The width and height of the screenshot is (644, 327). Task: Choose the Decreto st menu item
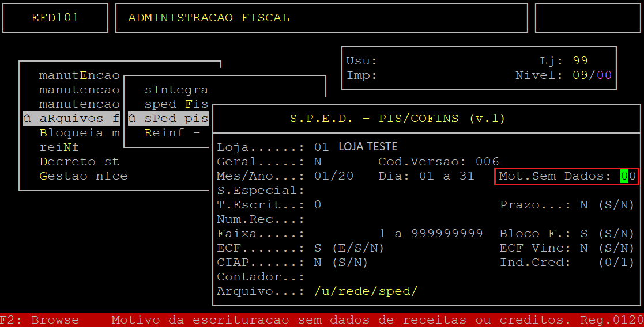coord(79,162)
